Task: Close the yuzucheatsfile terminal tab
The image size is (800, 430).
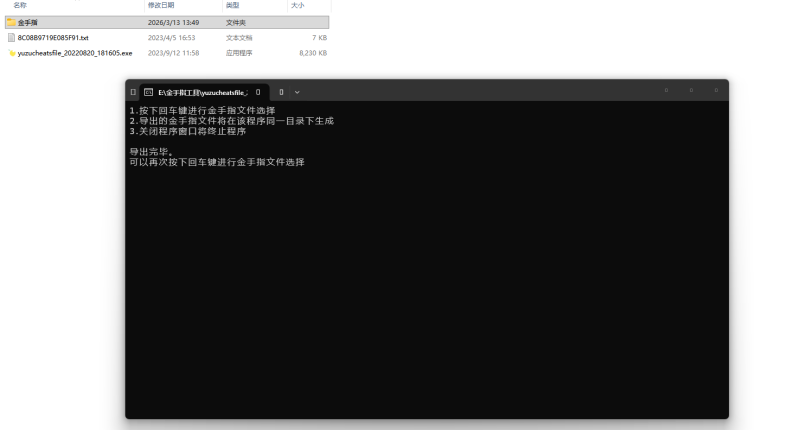Action: pyautogui.click(x=258, y=92)
